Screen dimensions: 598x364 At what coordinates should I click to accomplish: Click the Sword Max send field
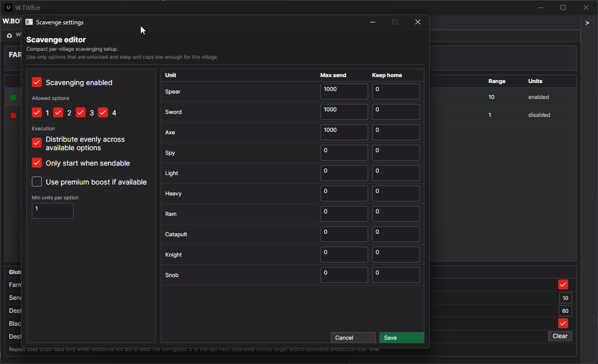click(344, 112)
